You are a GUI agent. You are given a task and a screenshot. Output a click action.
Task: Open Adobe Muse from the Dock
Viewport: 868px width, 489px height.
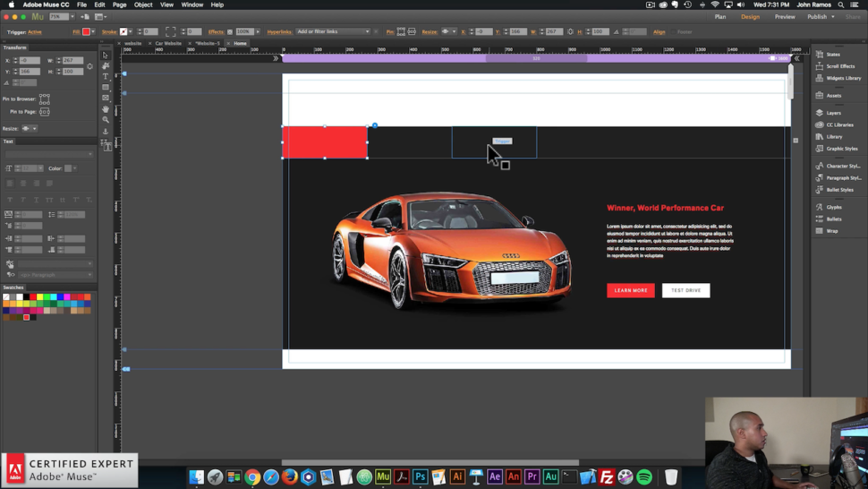point(382,476)
